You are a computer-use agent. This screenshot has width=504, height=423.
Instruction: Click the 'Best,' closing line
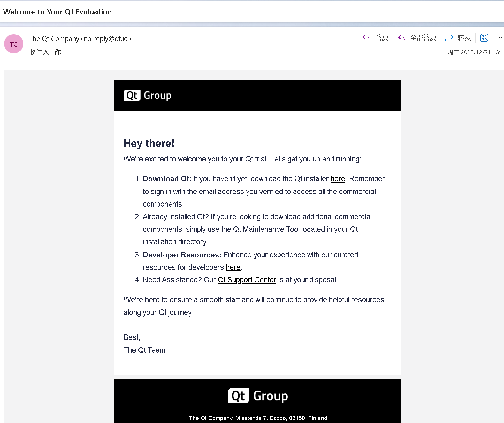pyautogui.click(x=132, y=337)
